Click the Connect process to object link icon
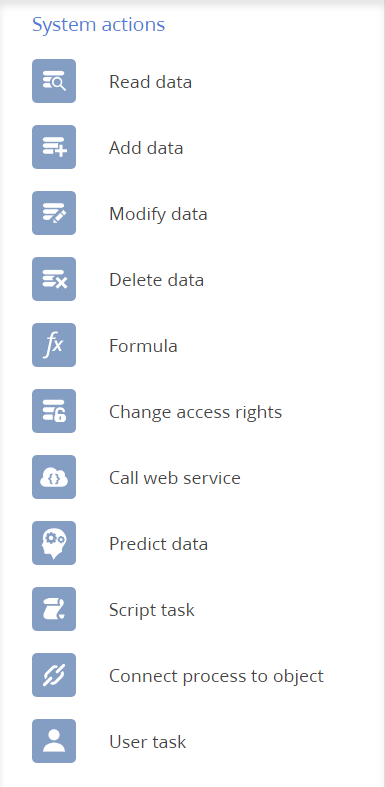This screenshot has width=385, height=787. click(x=54, y=675)
